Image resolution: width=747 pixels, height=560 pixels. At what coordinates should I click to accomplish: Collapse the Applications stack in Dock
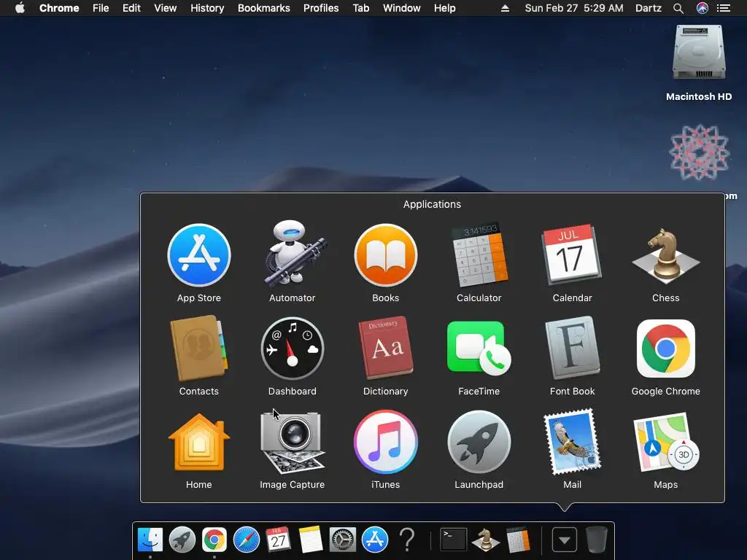click(x=565, y=540)
